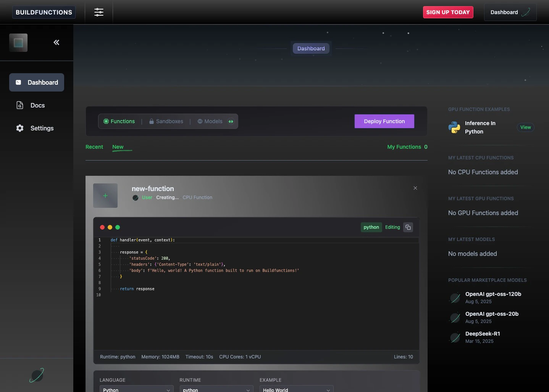Click the Docs icon in sidebar

coord(20,105)
